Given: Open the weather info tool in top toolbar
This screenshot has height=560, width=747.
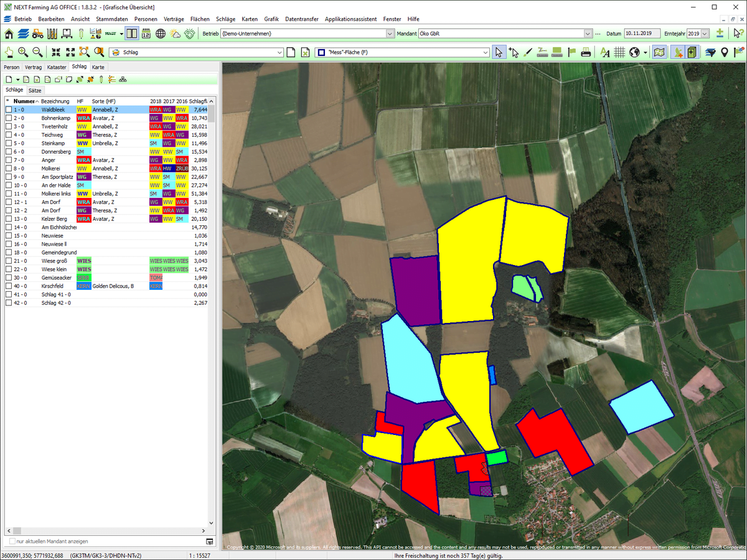Looking at the screenshot, I should [x=175, y=33].
